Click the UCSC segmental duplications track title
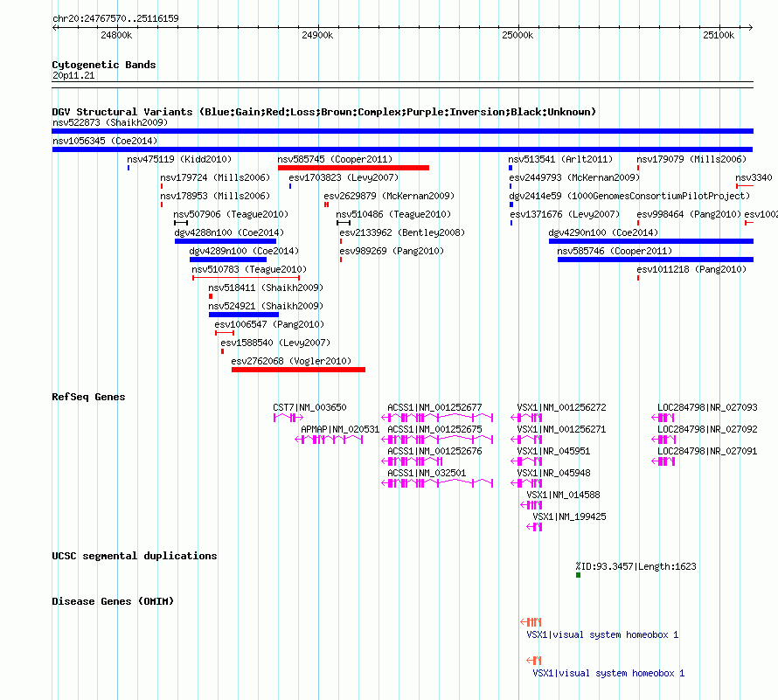Image resolution: width=778 pixels, height=700 pixels. 135,556
